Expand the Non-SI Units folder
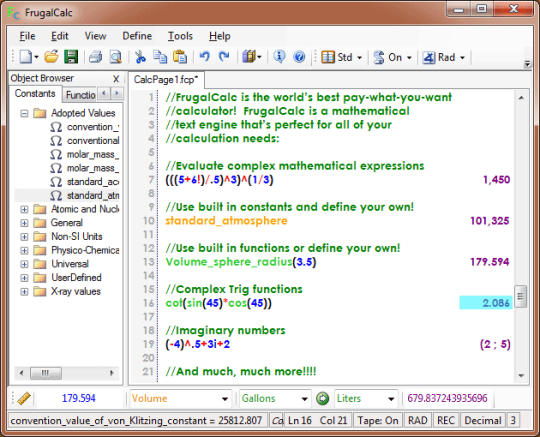The width and height of the screenshot is (540, 437). click(24, 237)
